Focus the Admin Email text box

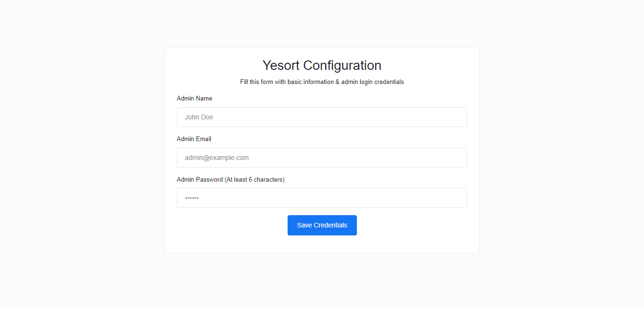pyautogui.click(x=322, y=158)
